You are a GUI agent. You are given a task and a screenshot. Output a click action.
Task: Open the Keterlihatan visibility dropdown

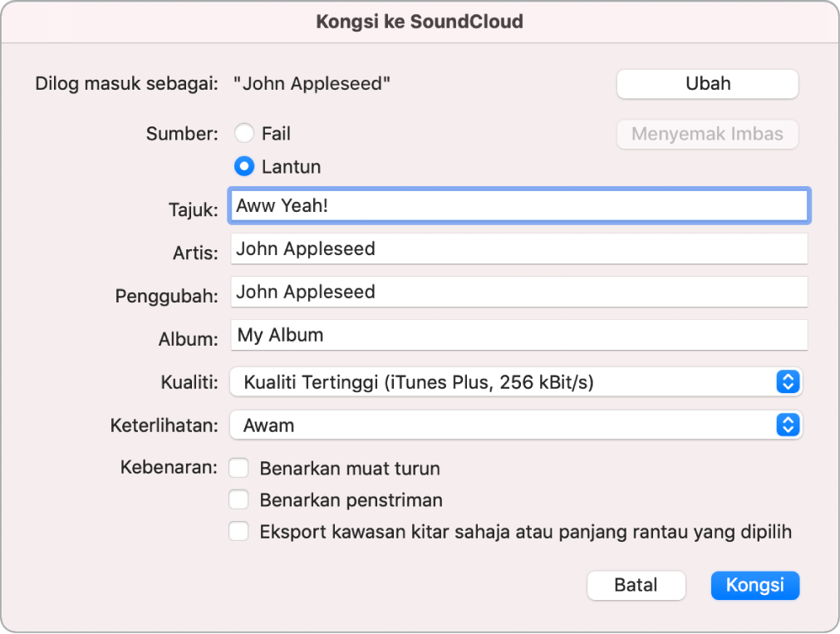pos(517,425)
